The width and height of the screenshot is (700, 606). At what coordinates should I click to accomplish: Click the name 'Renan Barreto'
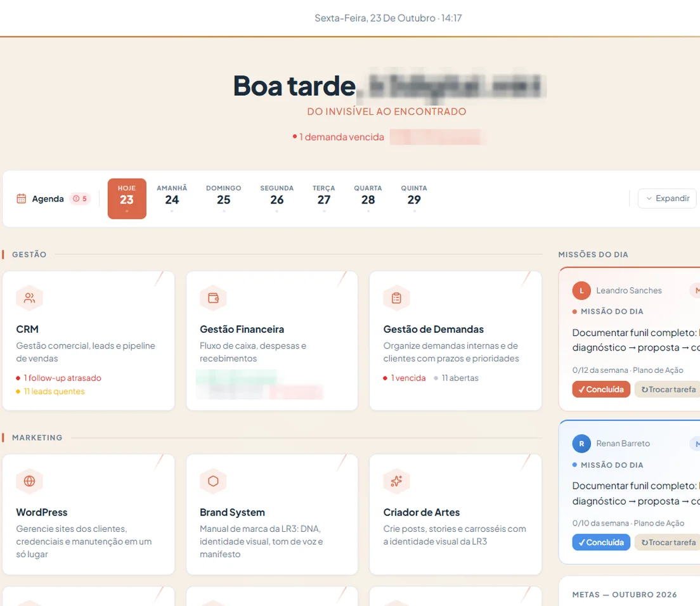(x=623, y=444)
